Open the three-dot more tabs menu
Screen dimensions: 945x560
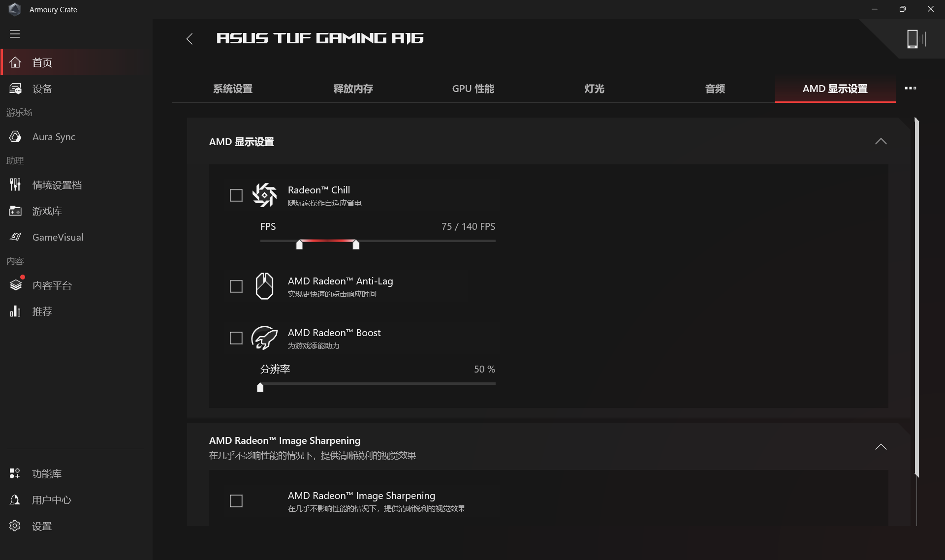pyautogui.click(x=911, y=88)
